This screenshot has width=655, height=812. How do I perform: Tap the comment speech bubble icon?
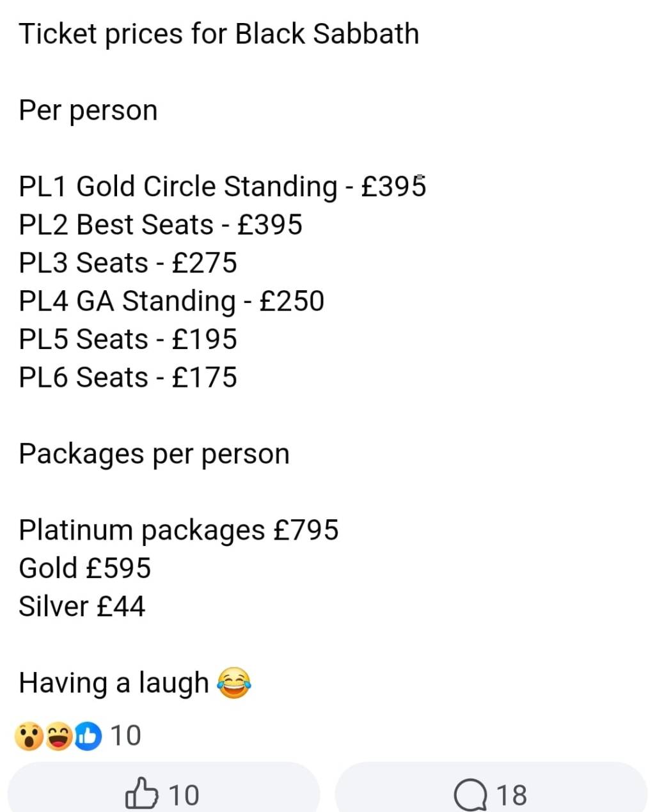(x=471, y=795)
